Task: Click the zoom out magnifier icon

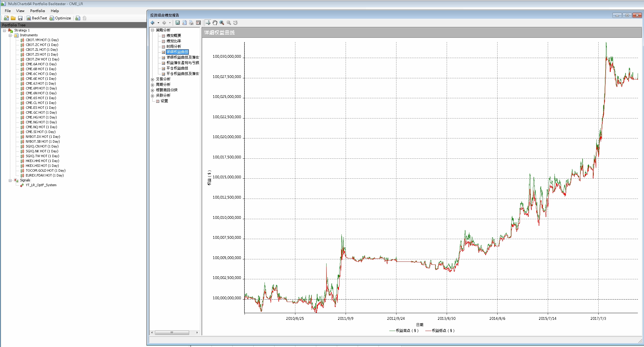Action: pos(229,23)
